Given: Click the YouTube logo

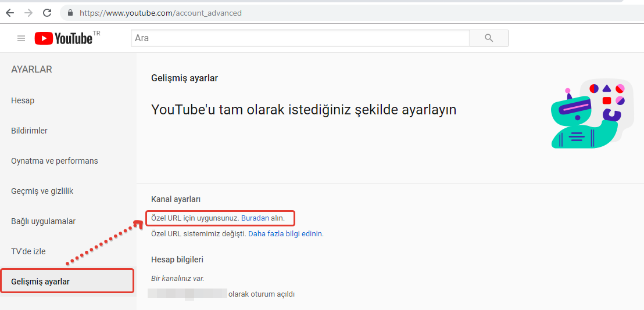Looking at the screenshot, I should pos(64,38).
